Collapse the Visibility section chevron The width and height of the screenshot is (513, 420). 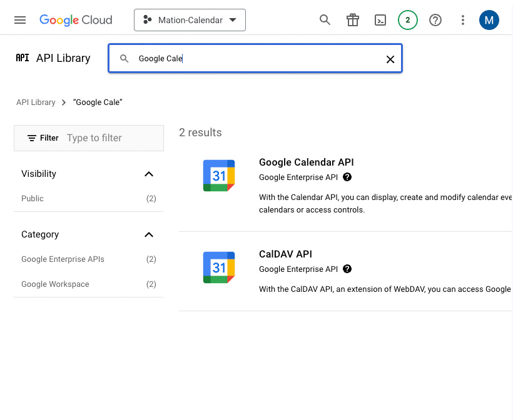(149, 174)
